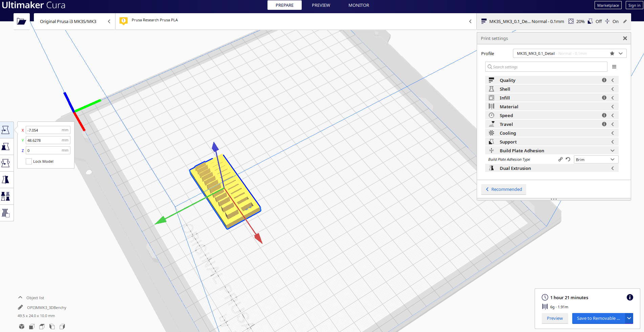This screenshot has width=644, height=332.
Task: Click the print settings panel resize handle dots
Action: point(554,199)
